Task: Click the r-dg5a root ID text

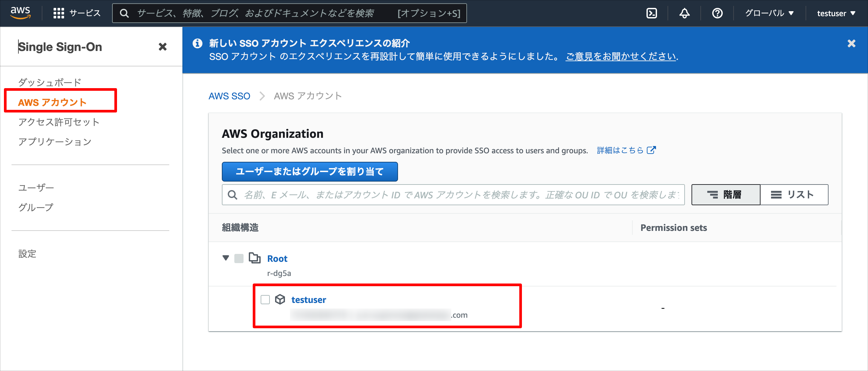Action: (279, 273)
